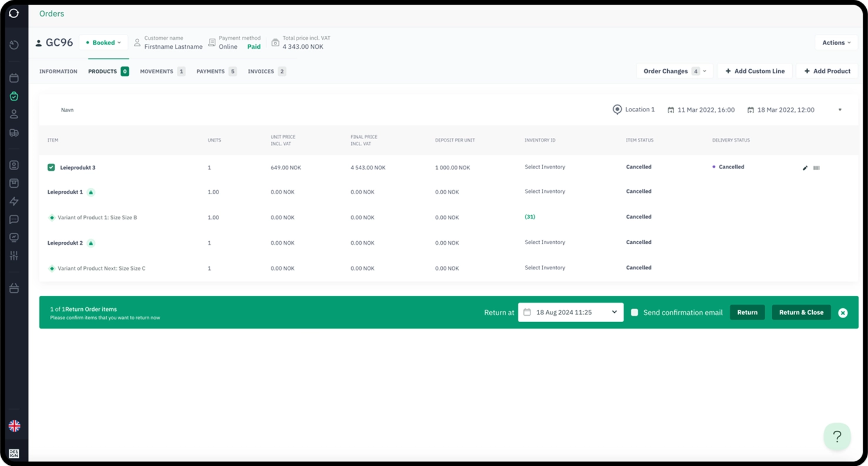Click the Add Product button
Screen dimensions: 868x466
point(827,71)
